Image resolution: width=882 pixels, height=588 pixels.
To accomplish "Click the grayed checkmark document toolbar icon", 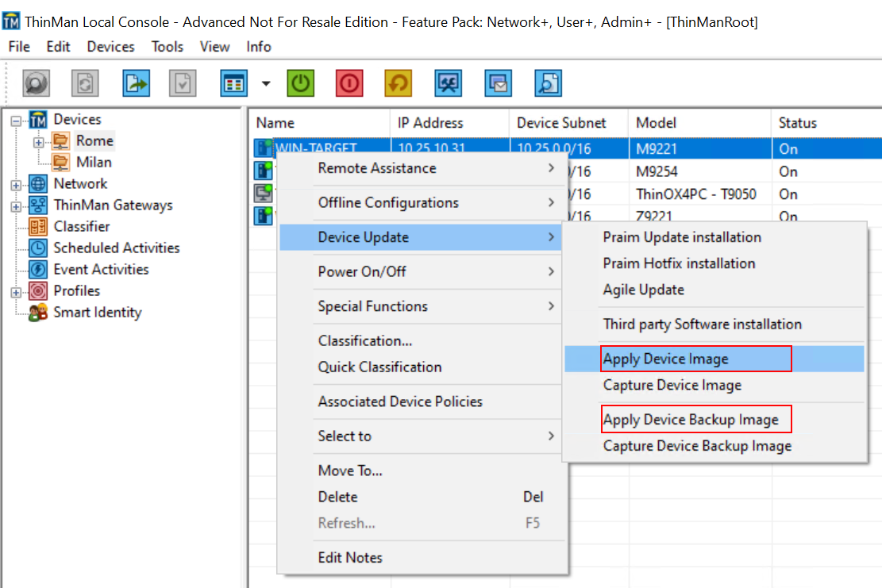I will coord(183,84).
